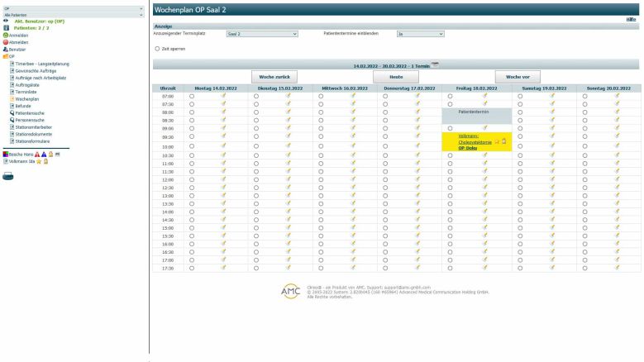Click the lock icon on the Volkmann appointment
644x362 pixels.
pyautogui.click(x=503, y=141)
